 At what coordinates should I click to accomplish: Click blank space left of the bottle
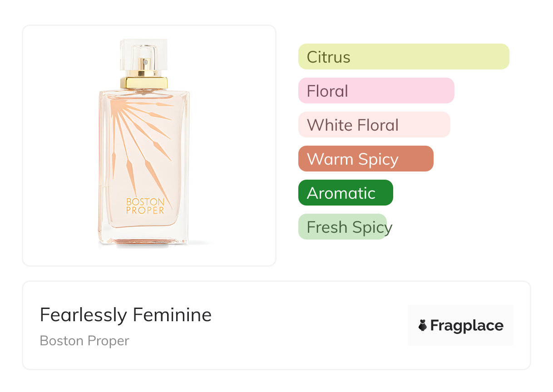[59, 145]
